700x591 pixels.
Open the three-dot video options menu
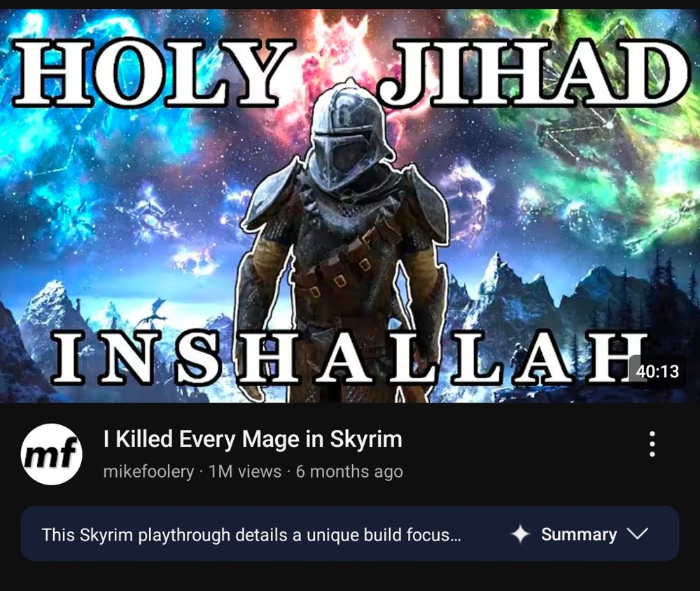coord(652,443)
